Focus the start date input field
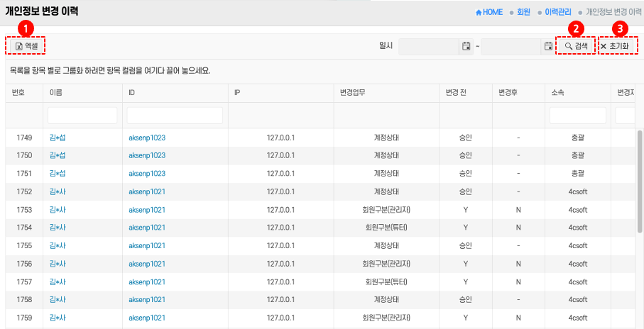This screenshot has width=644, height=329. click(429, 46)
